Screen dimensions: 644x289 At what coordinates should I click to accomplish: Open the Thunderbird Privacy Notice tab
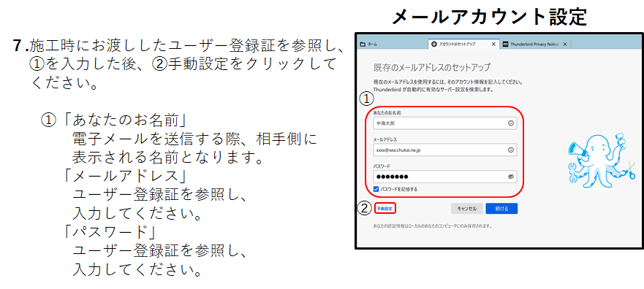coord(535,44)
